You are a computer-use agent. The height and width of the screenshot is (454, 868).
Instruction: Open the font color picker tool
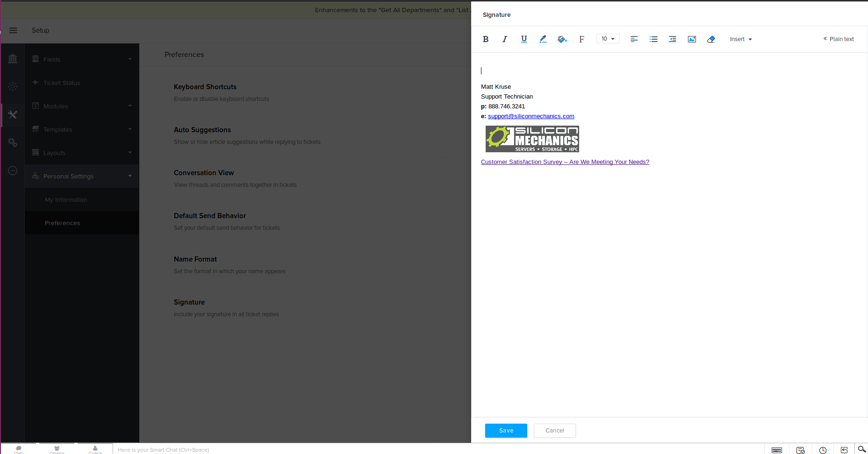pos(543,39)
